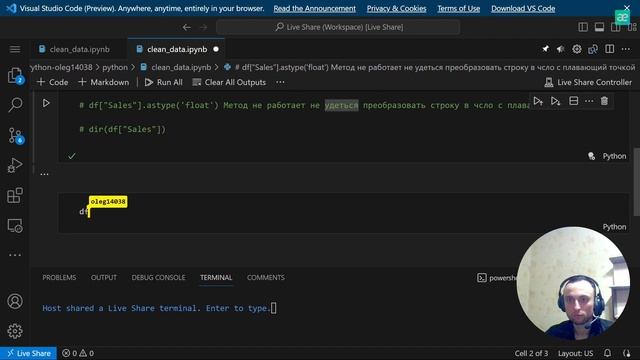Open more editor actions menu
This screenshot has height=360, width=640.
point(626,49)
